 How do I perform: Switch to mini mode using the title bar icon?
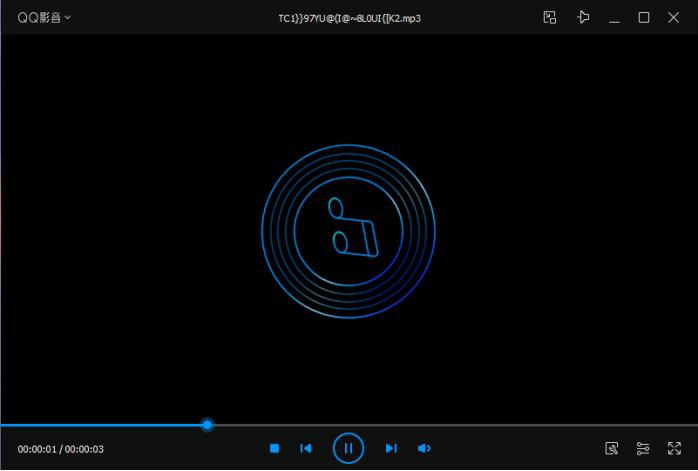pos(550,18)
